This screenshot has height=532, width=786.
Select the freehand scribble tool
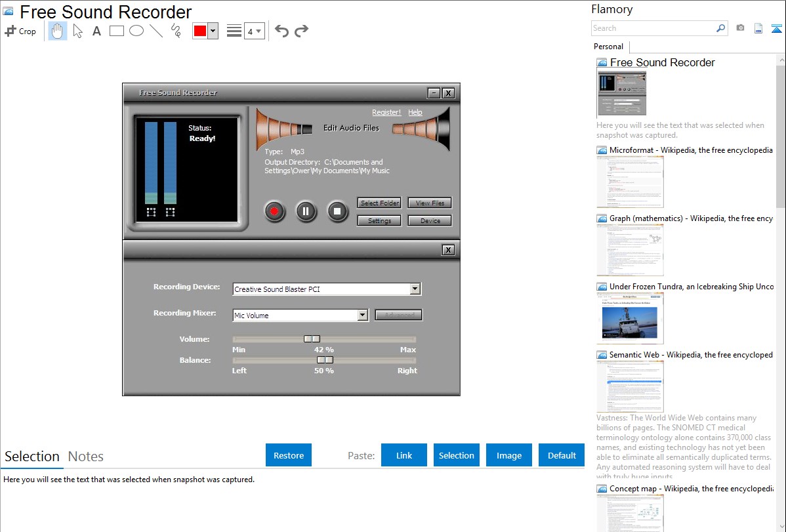coord(176,31)
